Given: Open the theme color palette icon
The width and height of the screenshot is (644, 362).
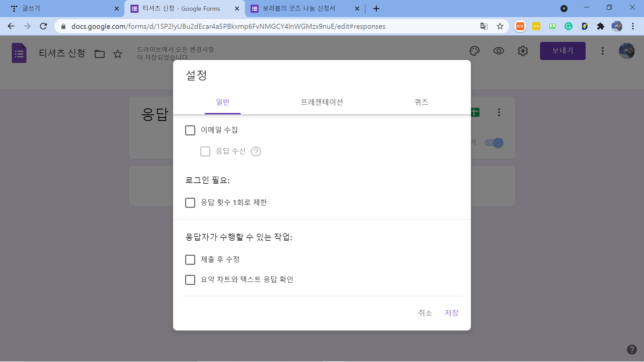Looking at the screenshot, I should point(474,51).
